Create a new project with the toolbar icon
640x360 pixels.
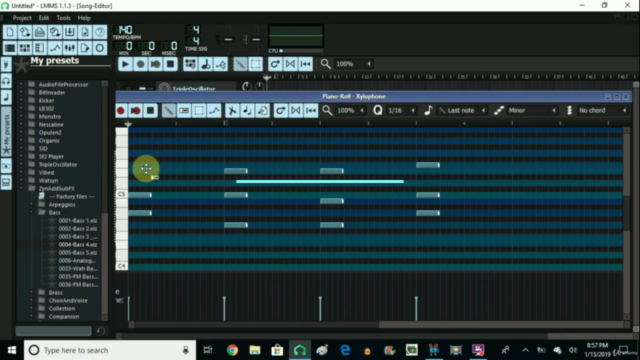pos(10,32)
